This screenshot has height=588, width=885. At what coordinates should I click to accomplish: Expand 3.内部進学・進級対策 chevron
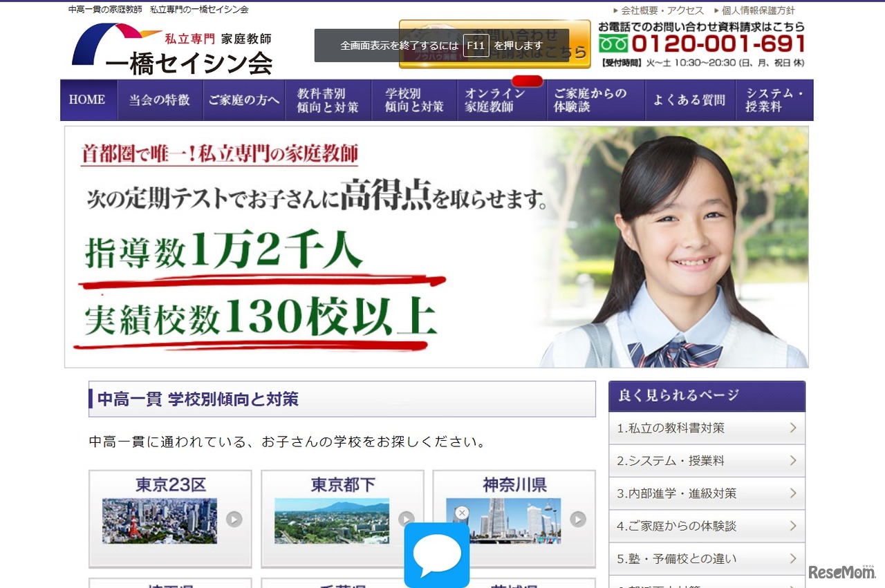(x=793, y=493)
